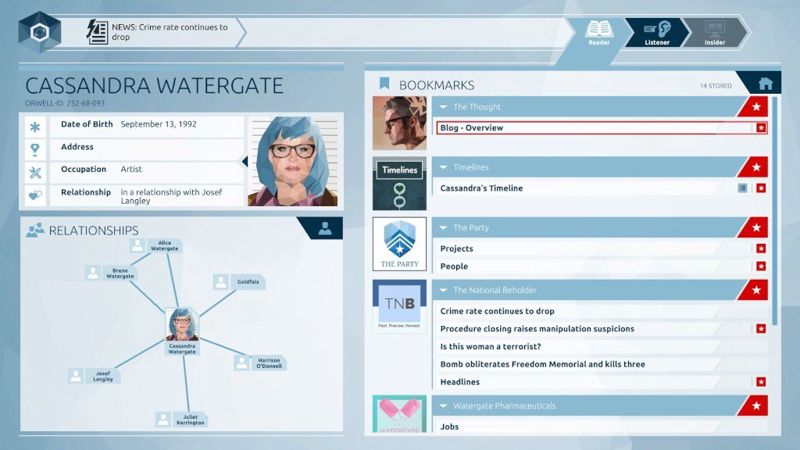Click the relationship with Josef Langley text
The image size is (800, 450).
point(171,196)
